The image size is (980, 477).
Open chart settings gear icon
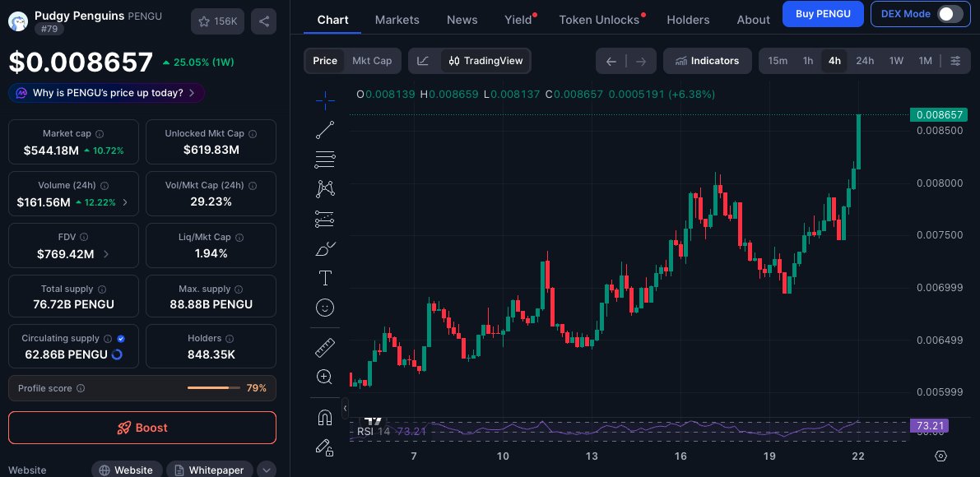941,456
